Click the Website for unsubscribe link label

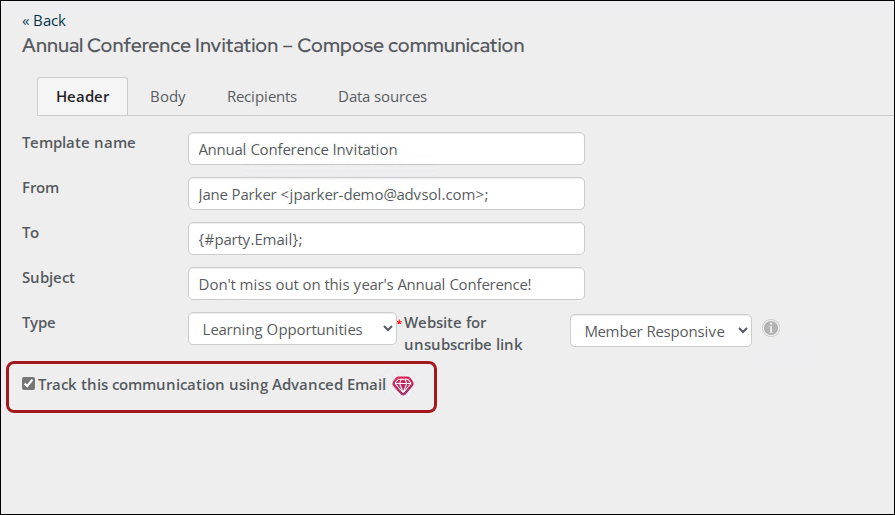coord(463,333)
